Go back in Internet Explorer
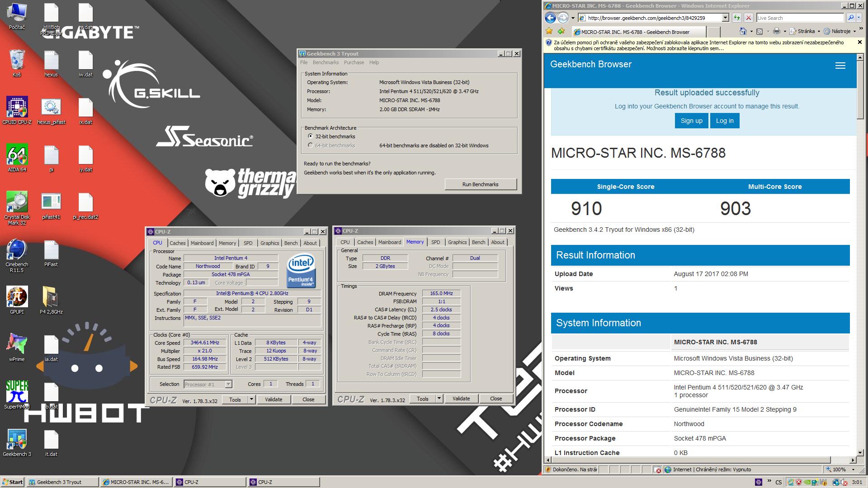The width and height of the screenshot is (868, 488). [x=550, y=18]
